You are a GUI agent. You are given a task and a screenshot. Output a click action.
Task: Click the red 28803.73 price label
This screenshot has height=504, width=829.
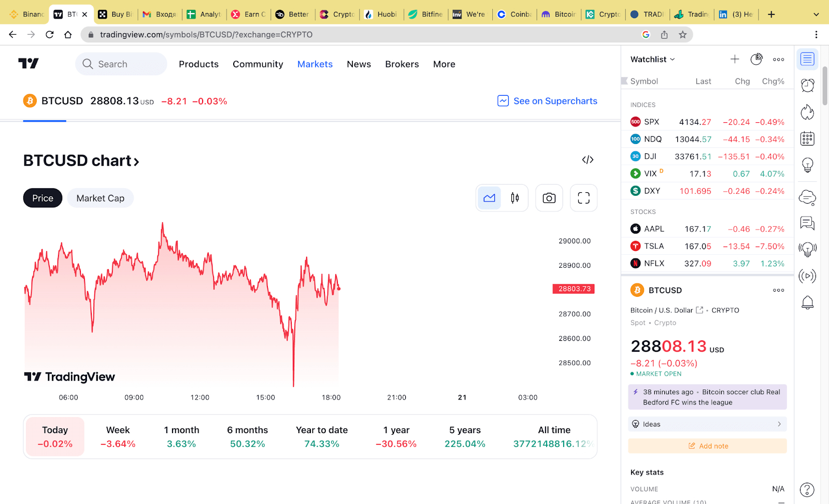[574, 289]
